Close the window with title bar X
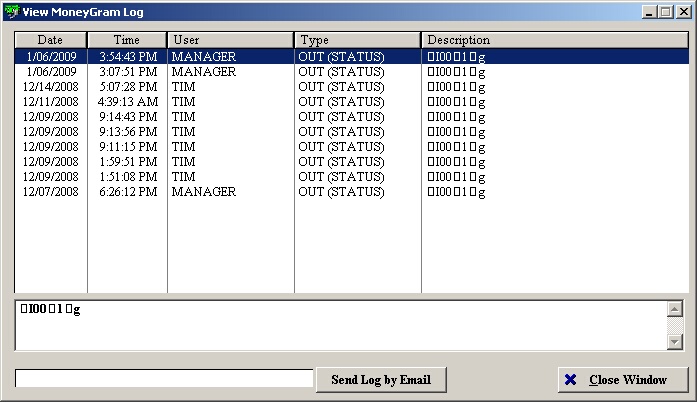 683,12
